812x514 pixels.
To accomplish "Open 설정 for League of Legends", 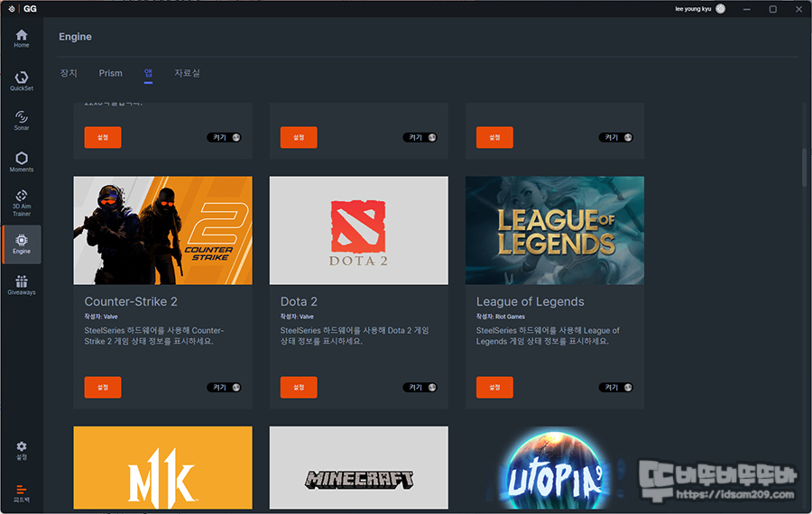I will coord(494,387).
